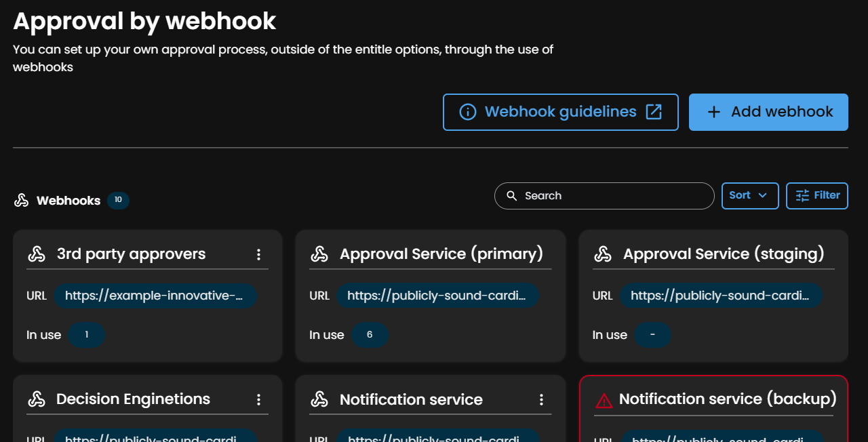Open the three-dot menu for Decision Enginetions
Image resolution: width=868 pixels, height=442 pixels.
click(258, 399)
